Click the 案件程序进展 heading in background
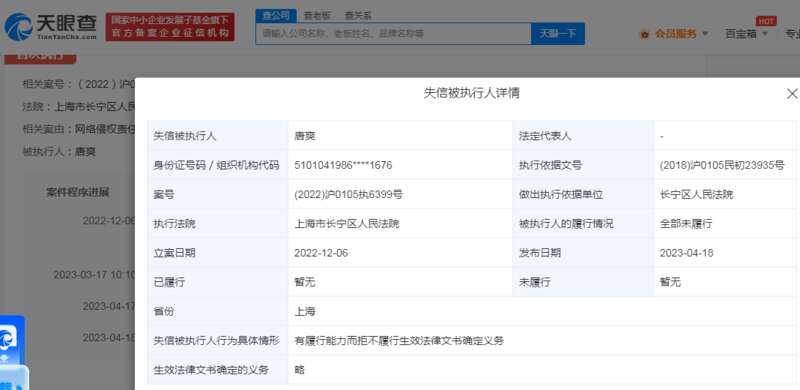800x390 pixels. pyautogui.click(x=78, y=192)
